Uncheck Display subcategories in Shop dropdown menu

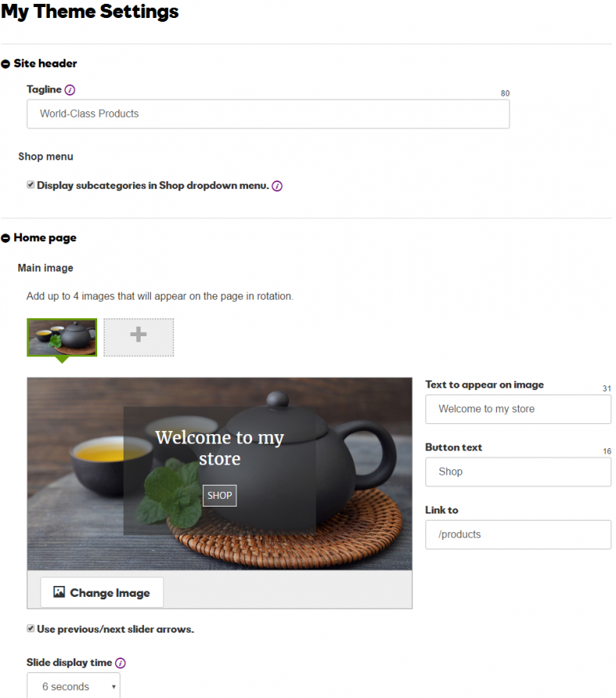30,184
